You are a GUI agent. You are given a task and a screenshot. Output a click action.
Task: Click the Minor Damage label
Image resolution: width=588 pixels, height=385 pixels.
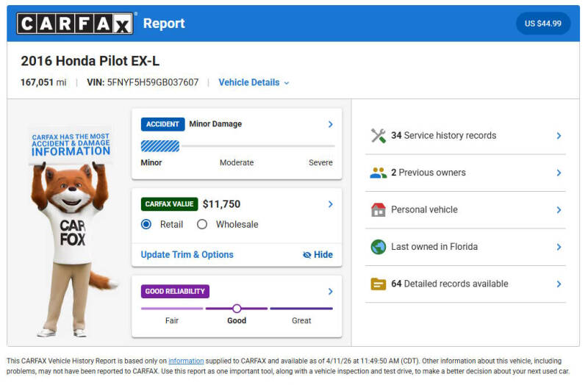215,124
